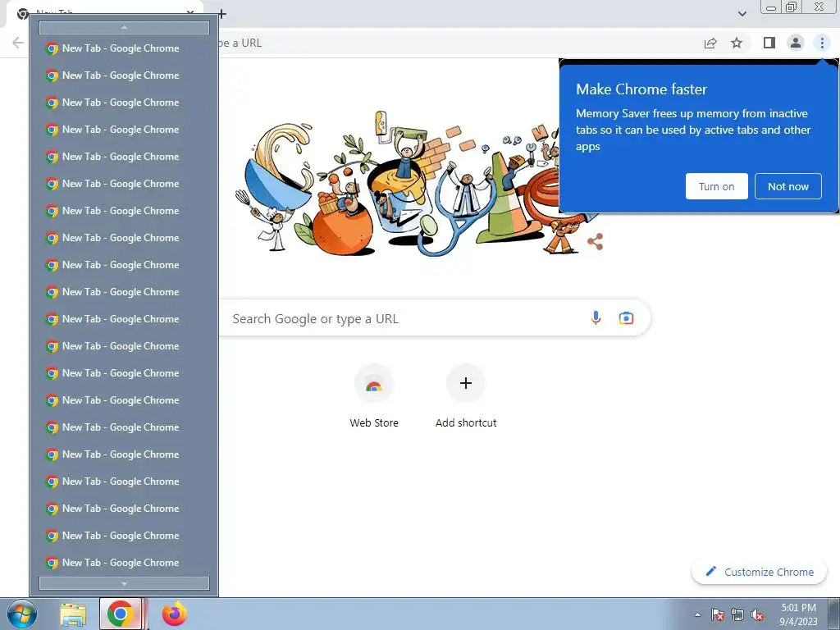
Task: Select the topmost New Tab - Google Chrome entry
Action: click(x=124, y=48)
